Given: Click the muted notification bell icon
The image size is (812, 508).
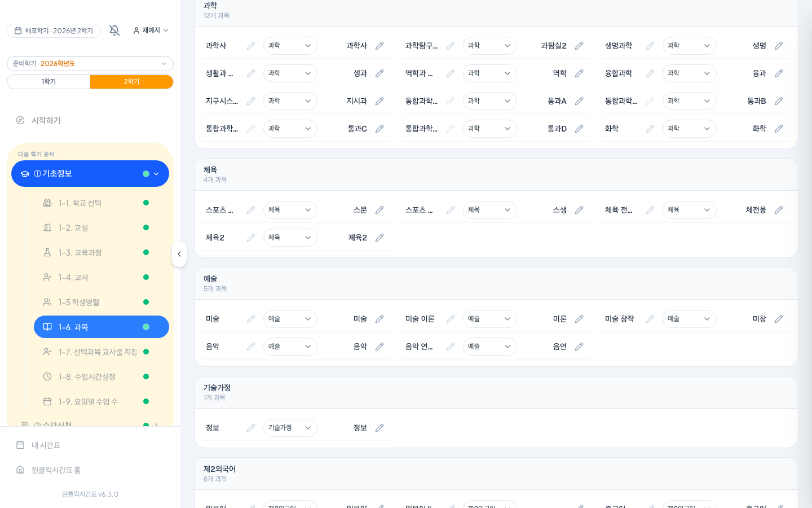Looking at the screenshot, I should (114, 30).
